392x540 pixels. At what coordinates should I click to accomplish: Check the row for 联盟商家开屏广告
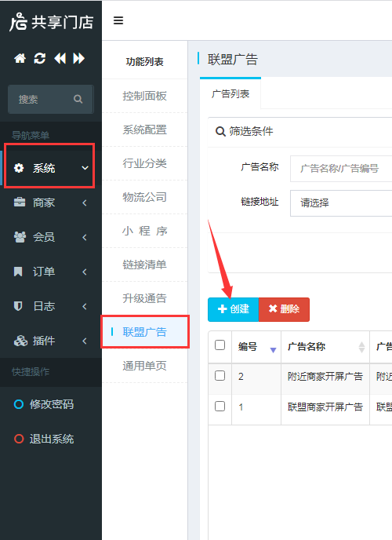point(220,407)
